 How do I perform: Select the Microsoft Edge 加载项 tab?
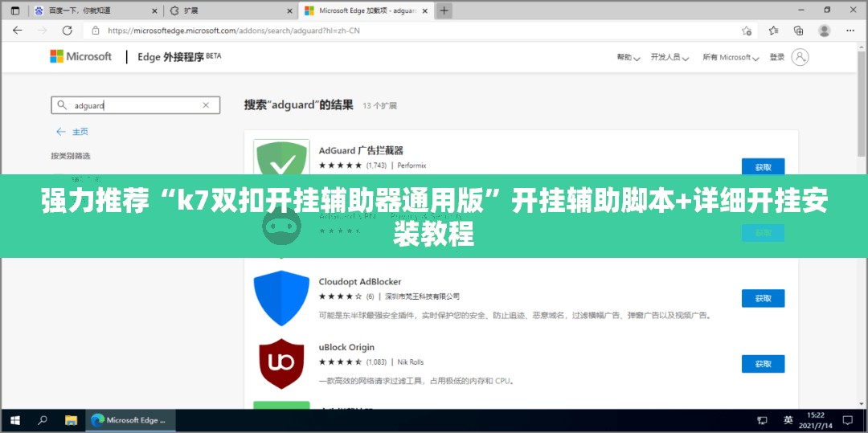[x=366, y=10]
